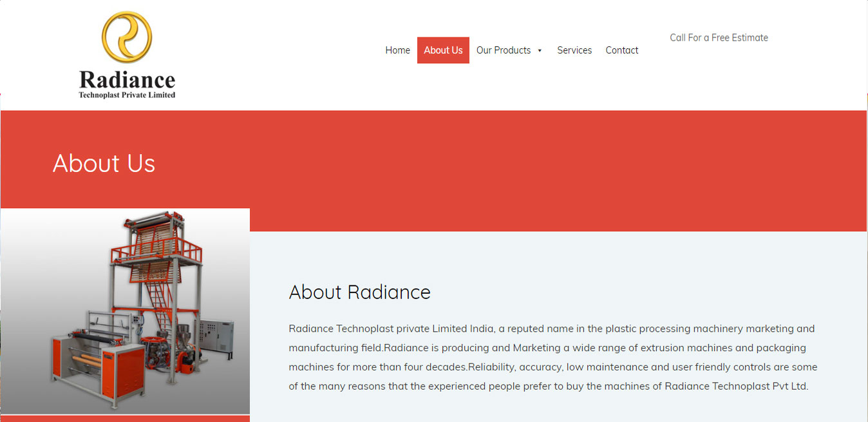
Task: Go to the Services page
Action: pyautogui.click(x=574, y=50)
